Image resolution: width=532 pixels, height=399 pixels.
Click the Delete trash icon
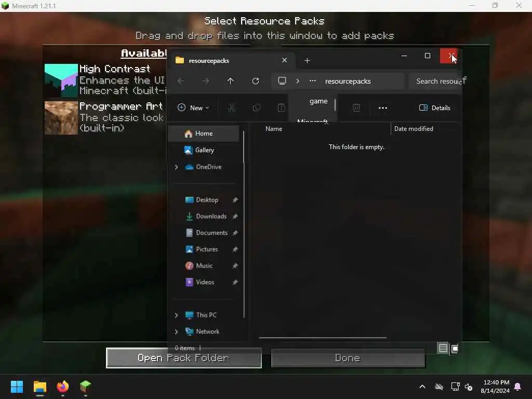tap(356, 108)
